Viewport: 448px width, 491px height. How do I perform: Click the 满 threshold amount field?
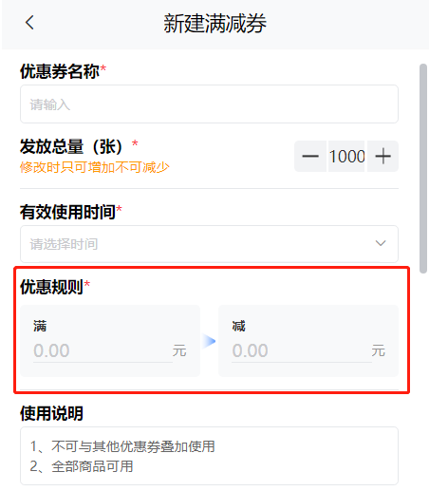point(103,350)
